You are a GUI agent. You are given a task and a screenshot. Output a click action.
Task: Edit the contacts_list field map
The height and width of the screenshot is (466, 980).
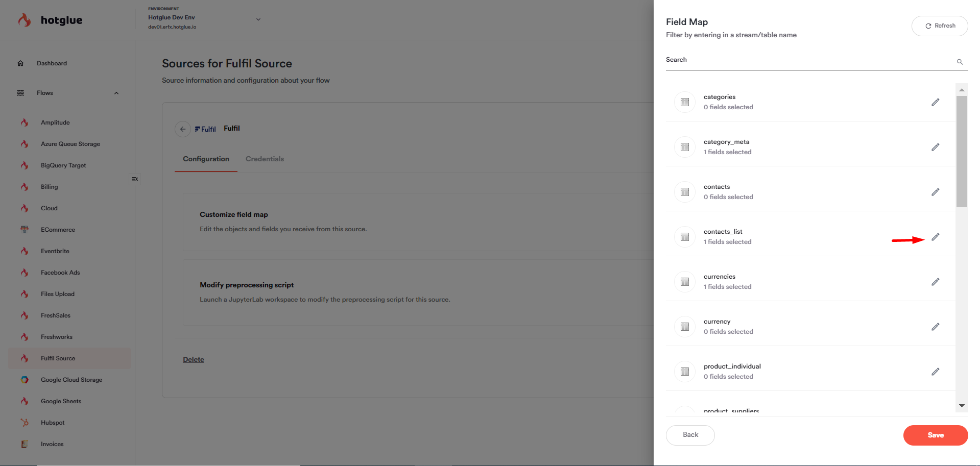(x=935, y=237)
